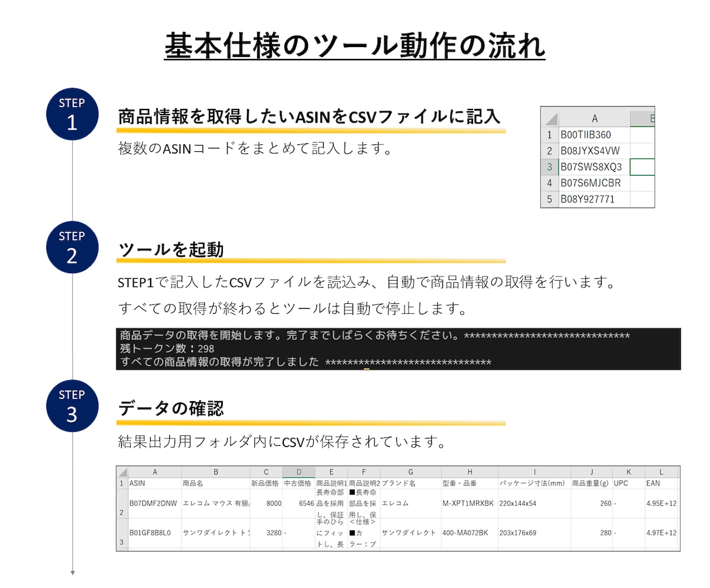Select column K header above UPC

click(x=629, y=472)
